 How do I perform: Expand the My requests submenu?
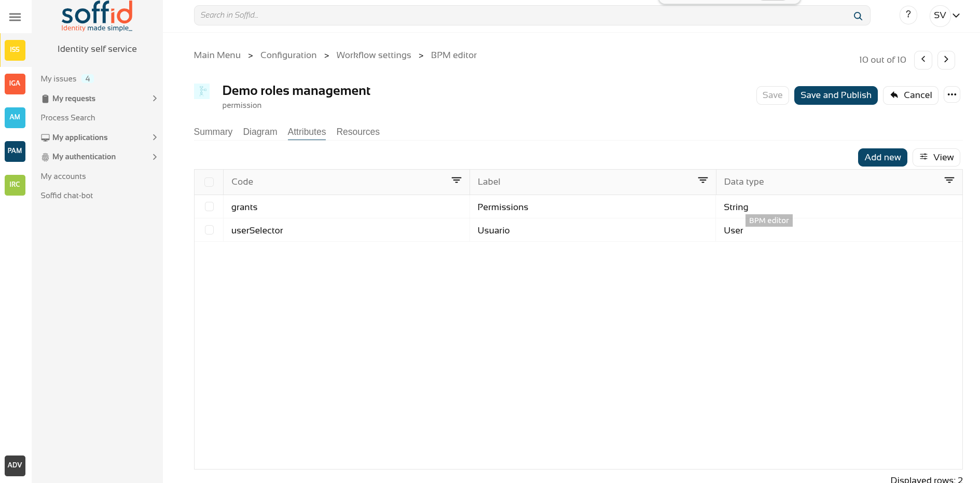pos(154,99)
